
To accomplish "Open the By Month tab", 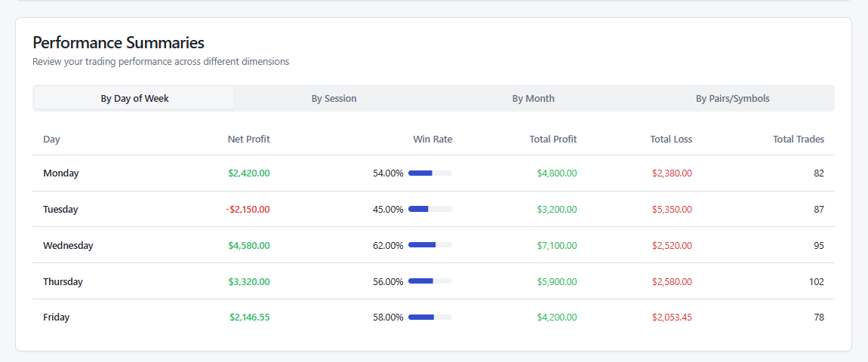I will (x=533, y=98).
